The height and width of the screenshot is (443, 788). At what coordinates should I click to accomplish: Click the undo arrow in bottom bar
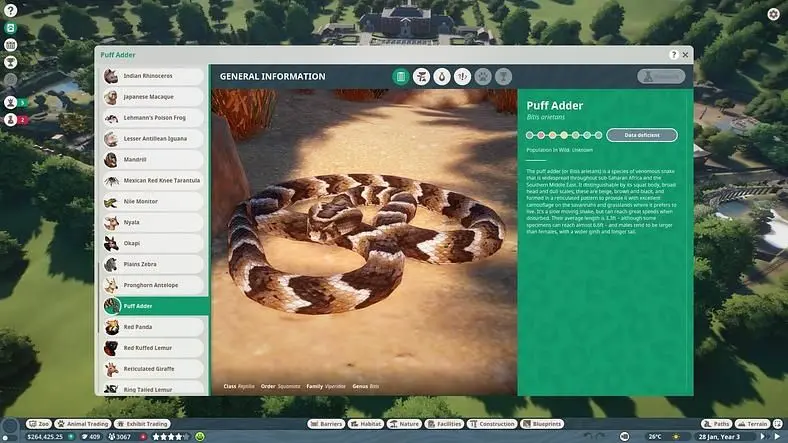(x=588, y=436)
